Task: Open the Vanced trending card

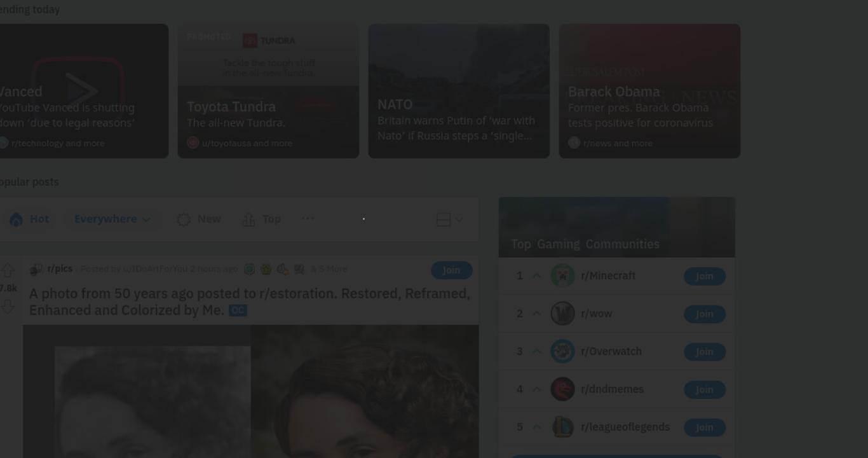Action: coord(84,91)
